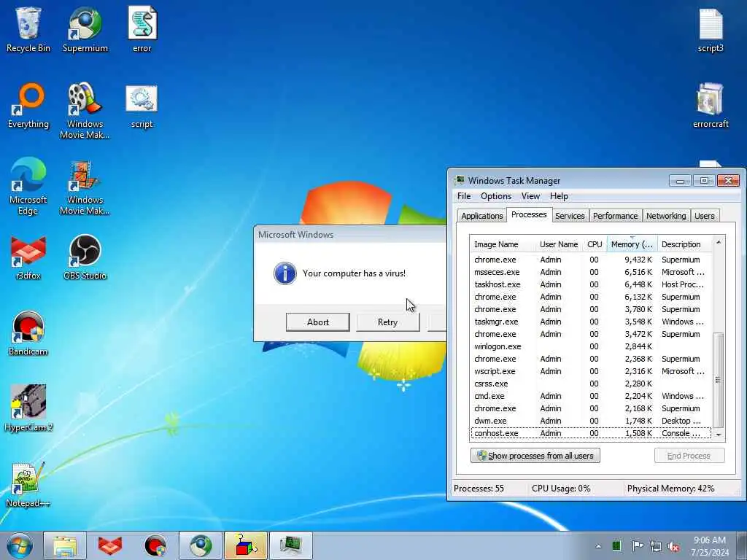The image size is (747, 560).
Task: Click the green Task Manager tray icon
Action: (x=616, y=546)
